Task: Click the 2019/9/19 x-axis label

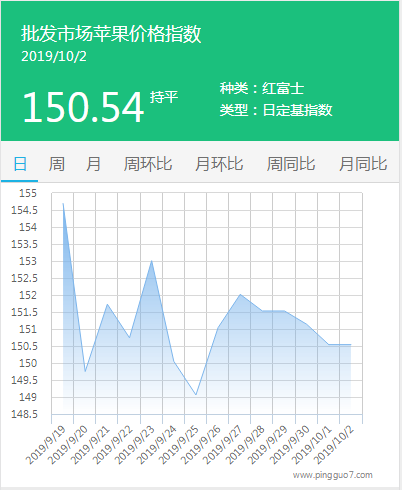Action: [46, 445]
